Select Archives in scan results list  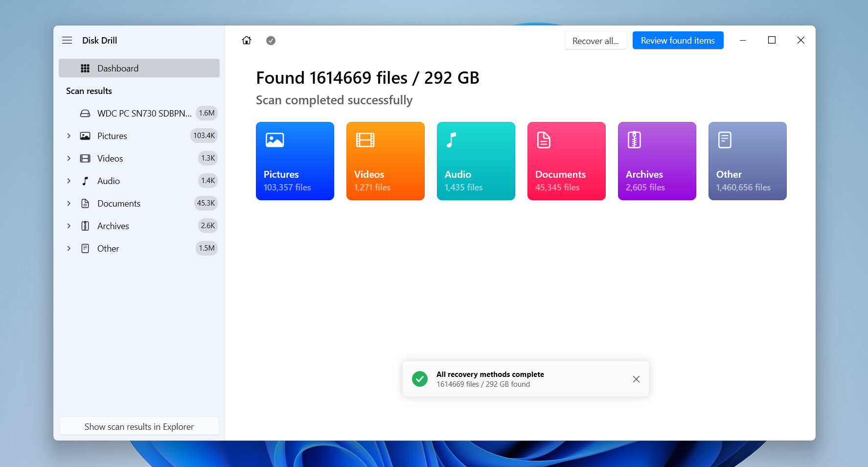(139, 226)
